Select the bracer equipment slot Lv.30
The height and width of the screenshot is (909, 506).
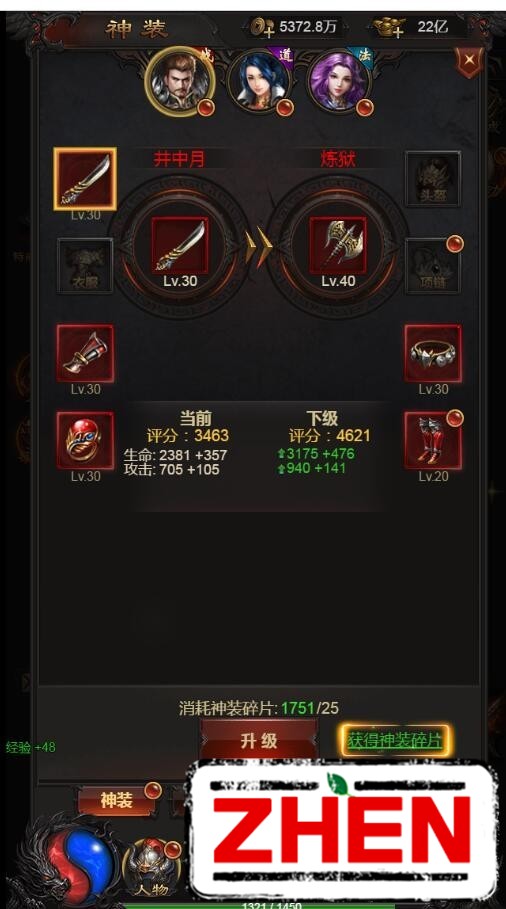click(x=85, y=353)
